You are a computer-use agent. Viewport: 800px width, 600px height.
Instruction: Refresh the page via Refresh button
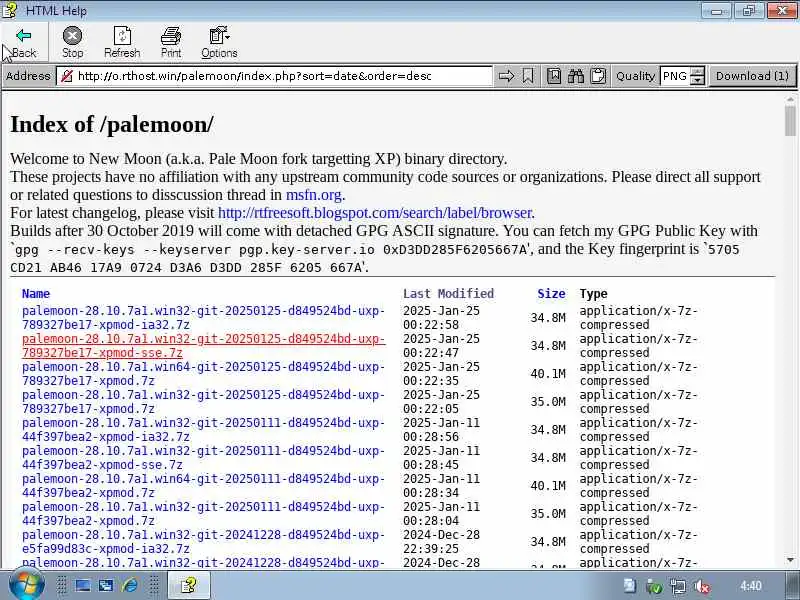[122, 42]
